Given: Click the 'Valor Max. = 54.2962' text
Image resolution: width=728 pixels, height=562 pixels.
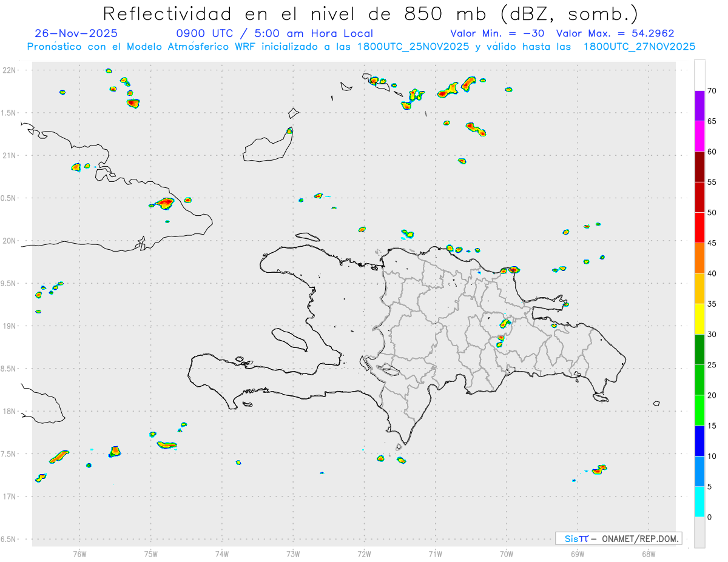Looking at the screenshot, I should [x=615, y=33].
